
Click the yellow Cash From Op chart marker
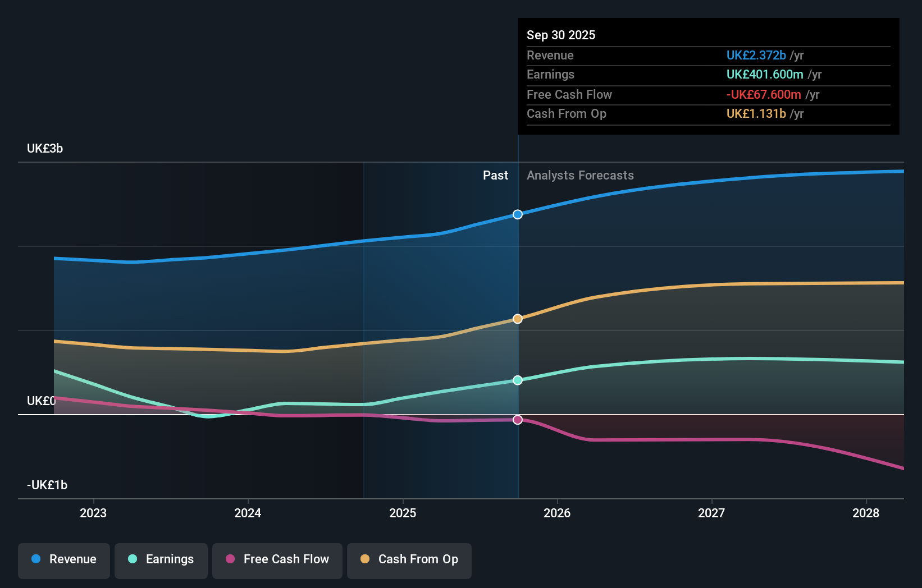click(517, 318)
